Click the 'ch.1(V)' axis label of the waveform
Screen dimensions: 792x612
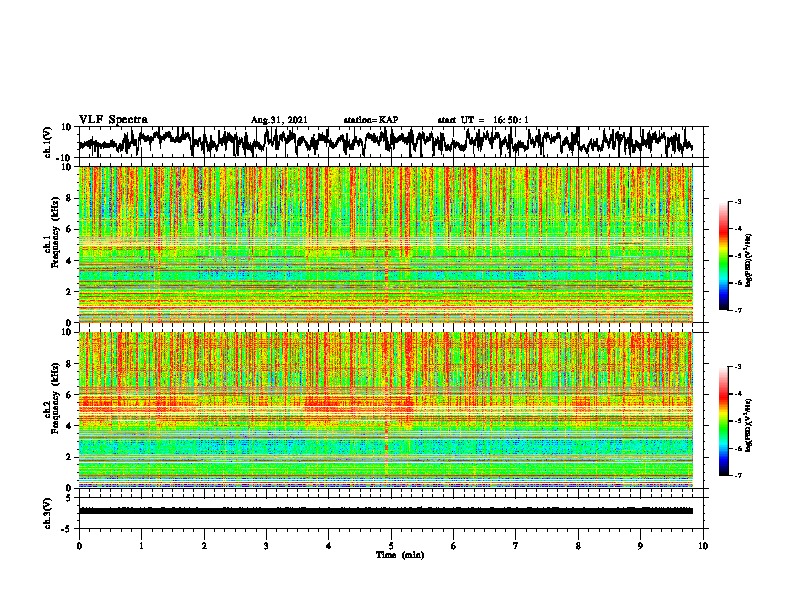(x=48, y=142)
